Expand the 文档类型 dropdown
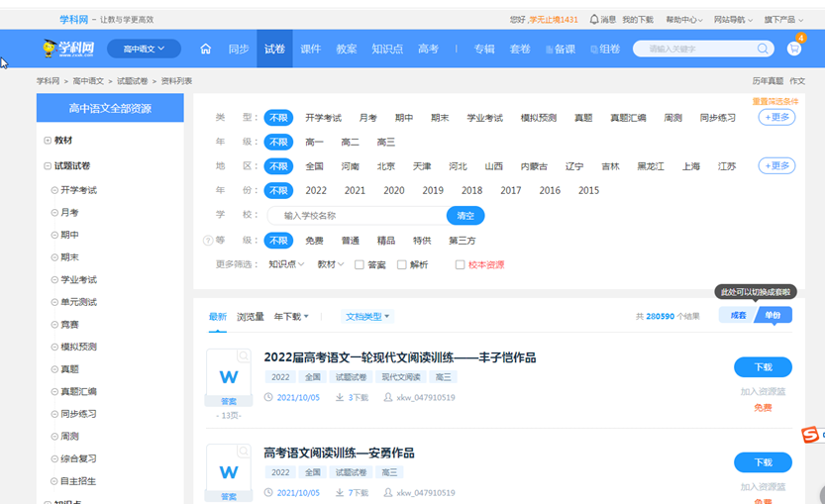Image resolution: width=825 pixels, height=504 pixels. 367,317
